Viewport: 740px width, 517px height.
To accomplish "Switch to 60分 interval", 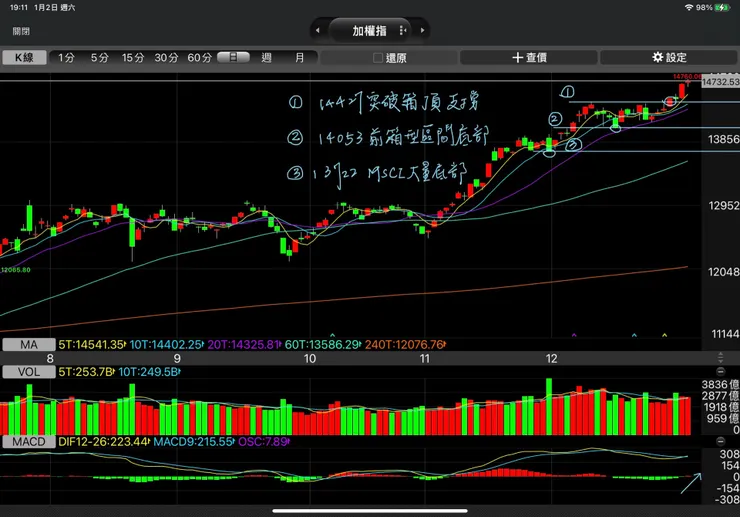I will [x=199, y=58].
